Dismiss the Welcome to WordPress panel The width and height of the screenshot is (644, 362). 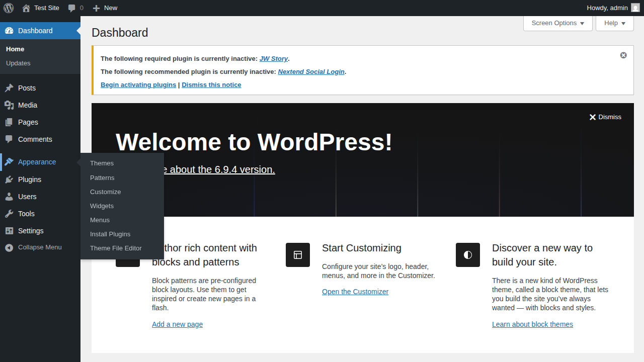click(605, 117)
